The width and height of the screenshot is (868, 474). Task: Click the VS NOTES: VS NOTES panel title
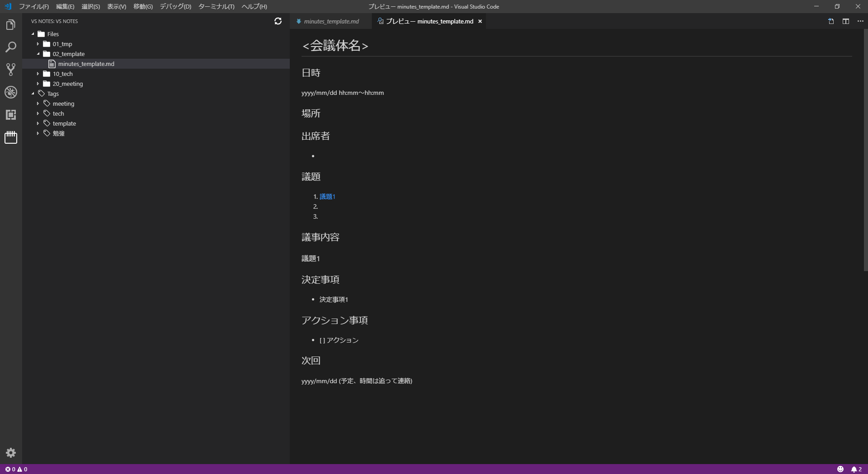tap(54, 21)
